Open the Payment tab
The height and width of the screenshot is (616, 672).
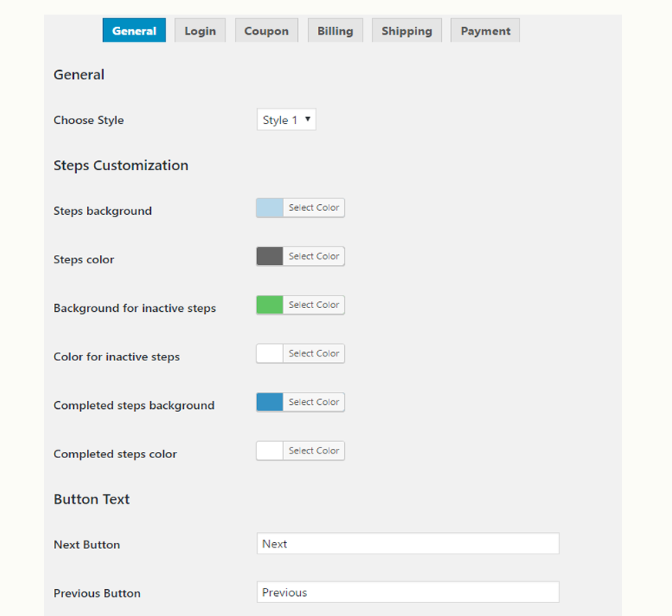[485, 31]
